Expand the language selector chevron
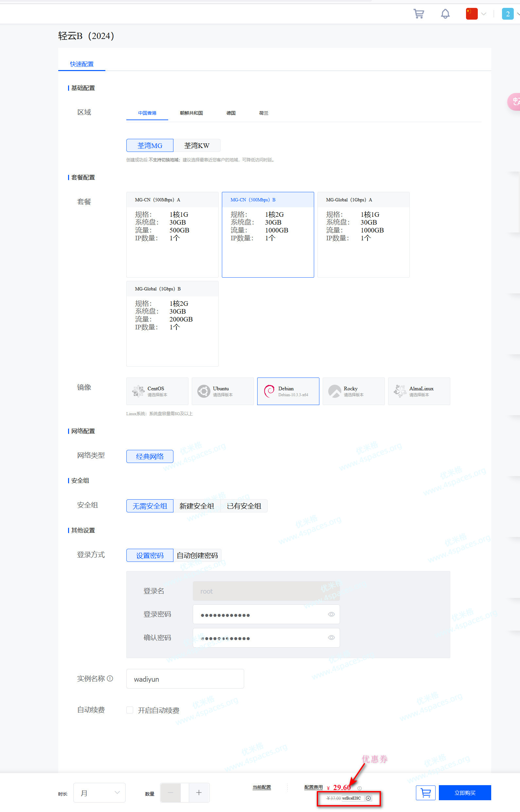The image size is (520, 812). (484, 14)
